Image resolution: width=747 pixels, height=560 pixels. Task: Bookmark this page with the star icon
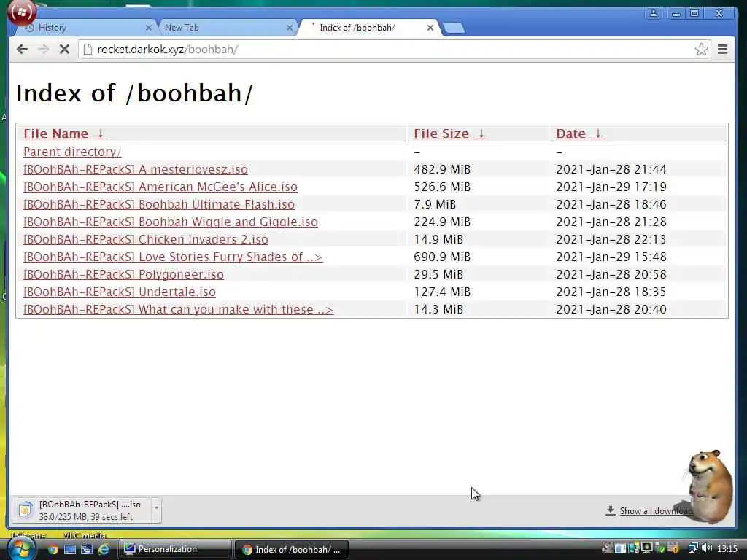[701, 49]
